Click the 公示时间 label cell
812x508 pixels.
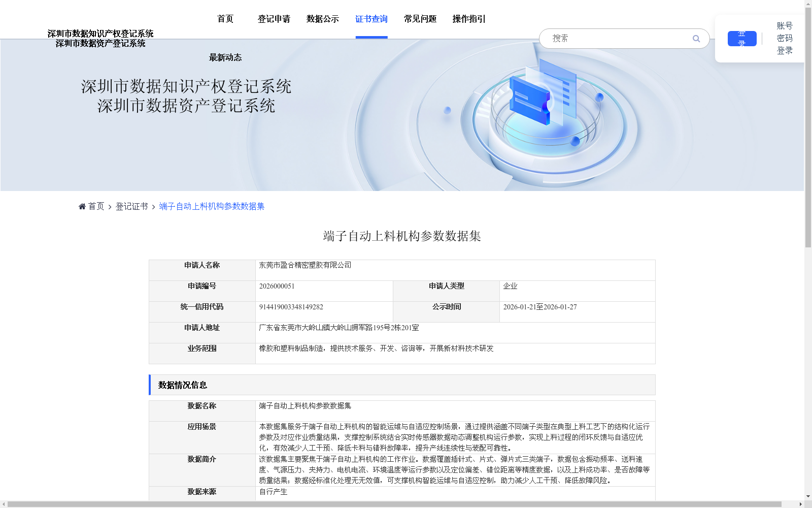point(447,312)
